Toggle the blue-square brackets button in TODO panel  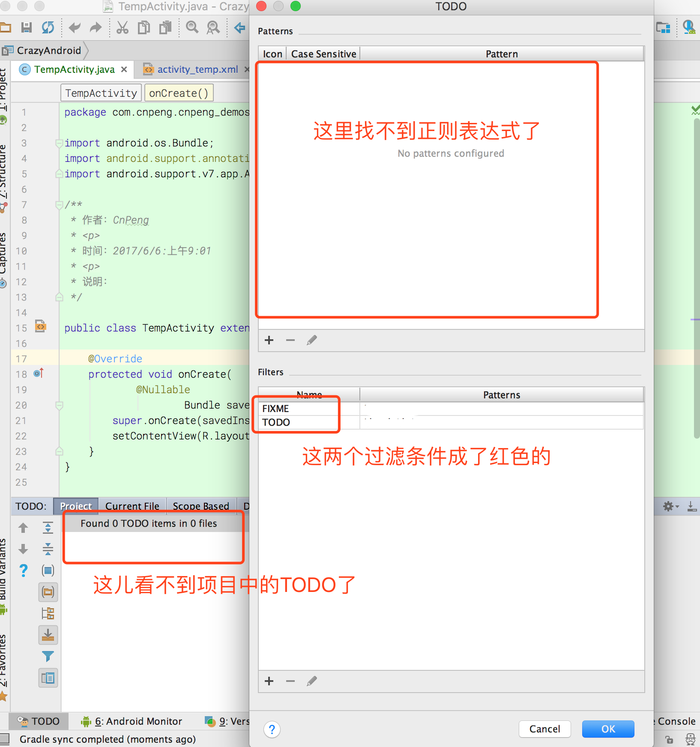[x=48, y=571]
